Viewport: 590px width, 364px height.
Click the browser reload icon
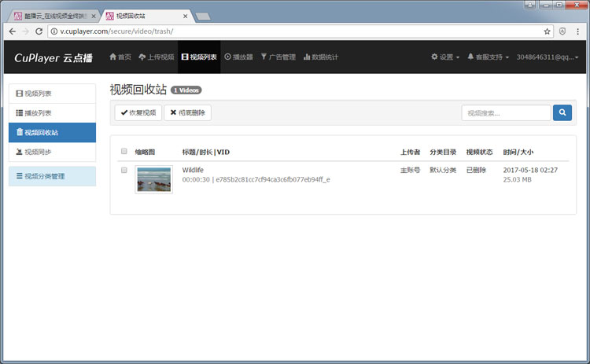point(39,31)
